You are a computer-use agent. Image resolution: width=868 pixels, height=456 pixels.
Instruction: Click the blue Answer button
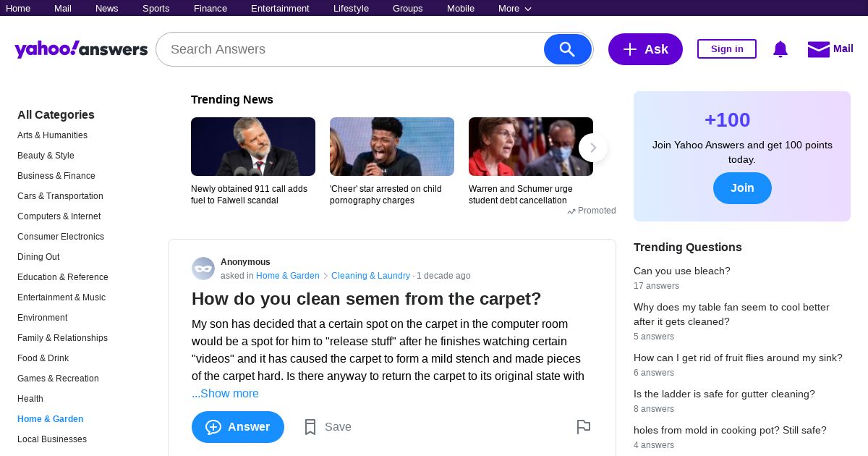point(238,427)
